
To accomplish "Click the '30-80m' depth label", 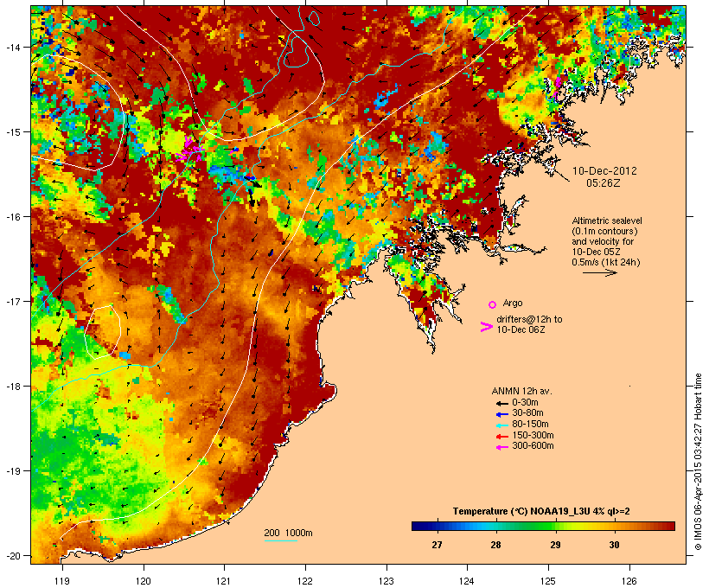I will point(527,413).
